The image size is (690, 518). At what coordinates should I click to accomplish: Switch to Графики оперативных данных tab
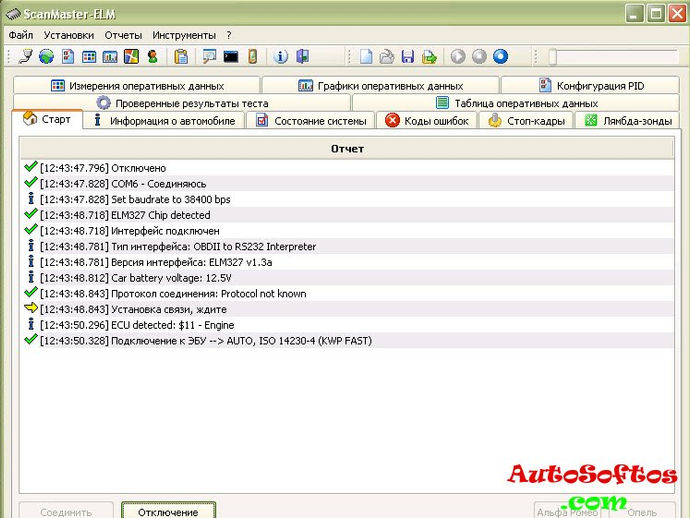pos(381,85)
